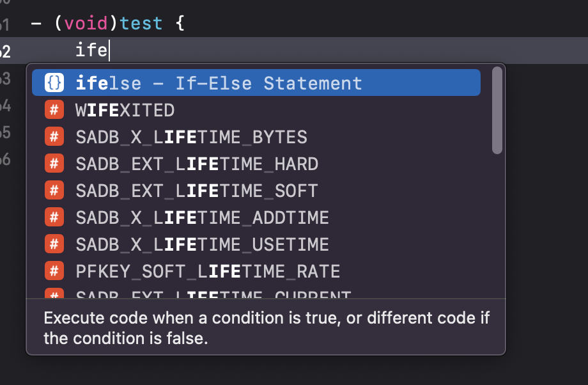Click the # icon beside SADB_X_LIFETIME_ADDTIME
The height and width of the screenshot is (385, 588).
[54, 217]
